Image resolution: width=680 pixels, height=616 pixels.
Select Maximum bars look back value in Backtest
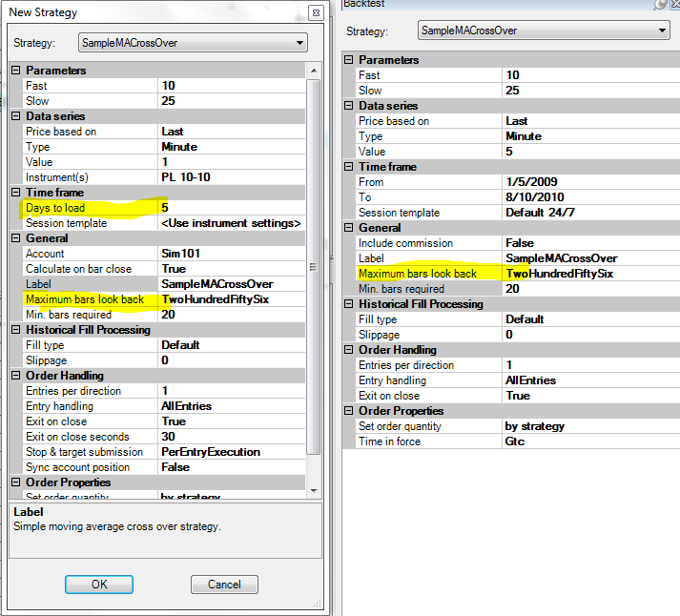(591, 274)
